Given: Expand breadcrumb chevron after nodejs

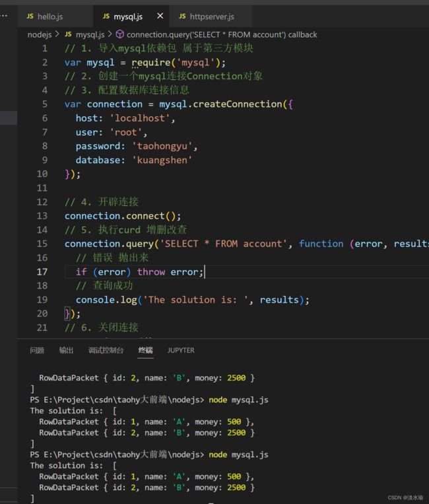Looking at the screenshot, I should pos(57,34).
